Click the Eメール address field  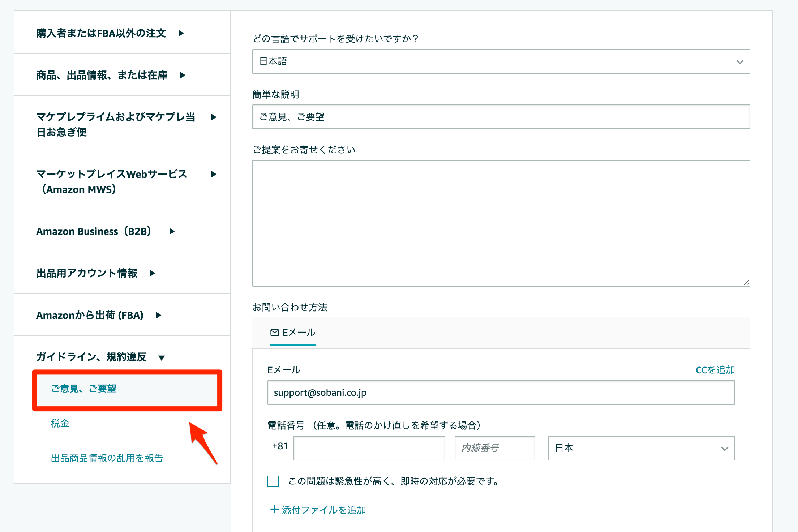(501, 392)
